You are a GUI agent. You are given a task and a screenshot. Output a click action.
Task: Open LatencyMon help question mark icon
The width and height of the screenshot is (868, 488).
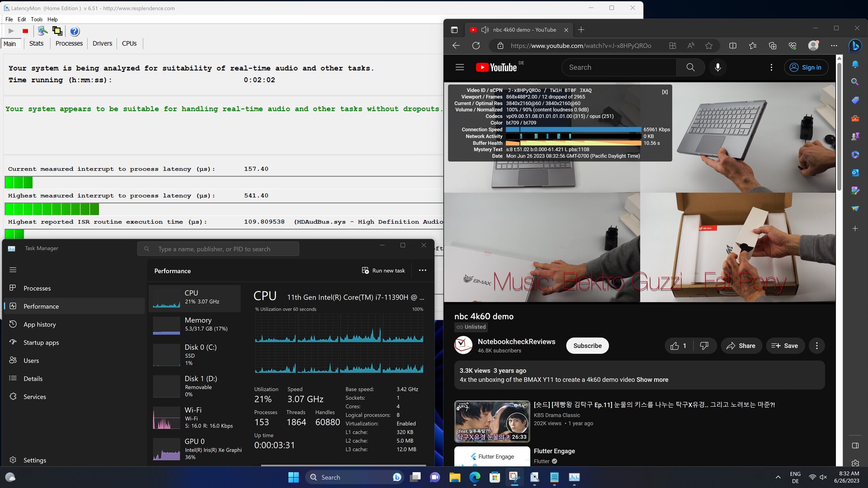coord(75,31)
